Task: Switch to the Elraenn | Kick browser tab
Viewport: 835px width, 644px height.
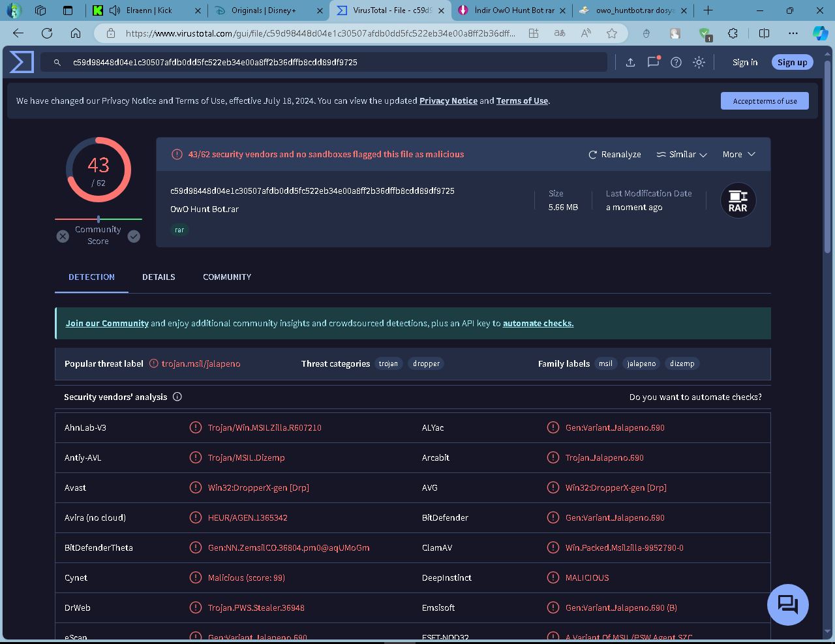Action: click(x=146, y=10)
